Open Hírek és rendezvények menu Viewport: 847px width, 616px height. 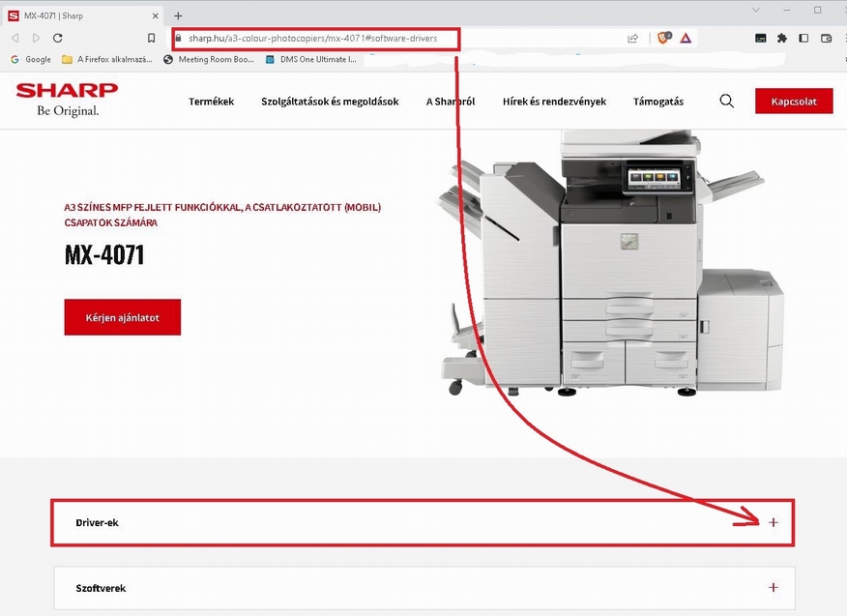coord(555,102)
